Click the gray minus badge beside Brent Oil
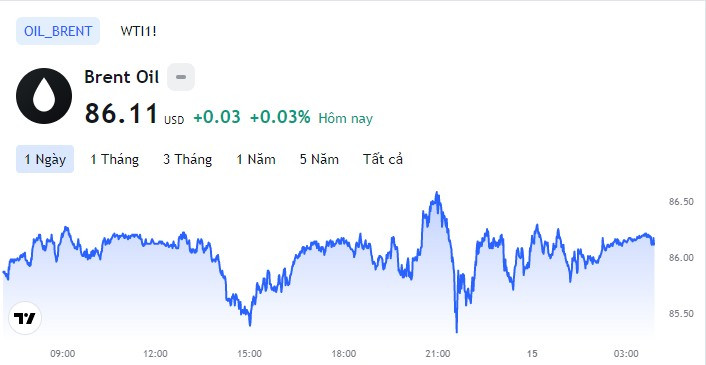The height and width of the screenshot is (365, 706). pyautogui.click(x=181, y=77)
